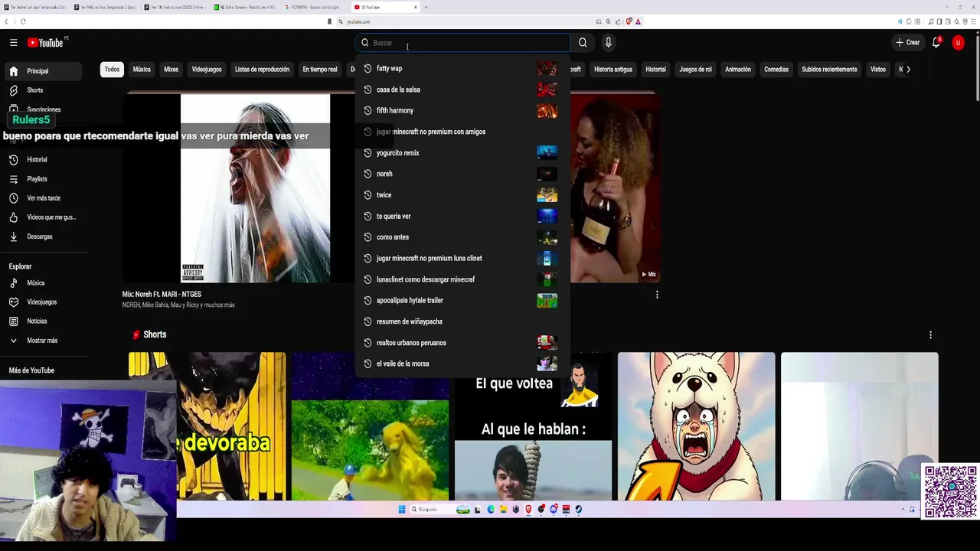Show more filter chips with the right arrow
The image size is (980, 551).
(908, 70)
